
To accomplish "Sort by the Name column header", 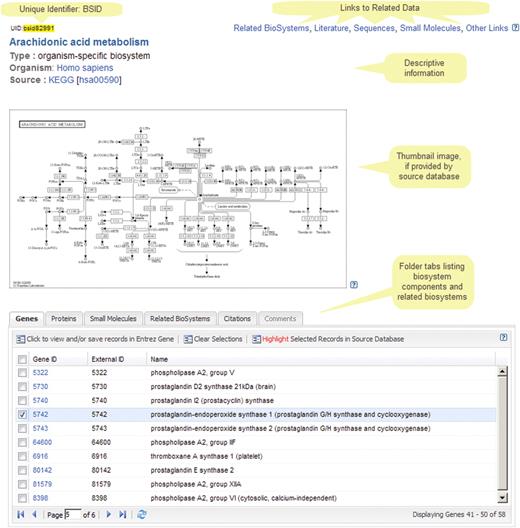I will click(x=321, y=359).
